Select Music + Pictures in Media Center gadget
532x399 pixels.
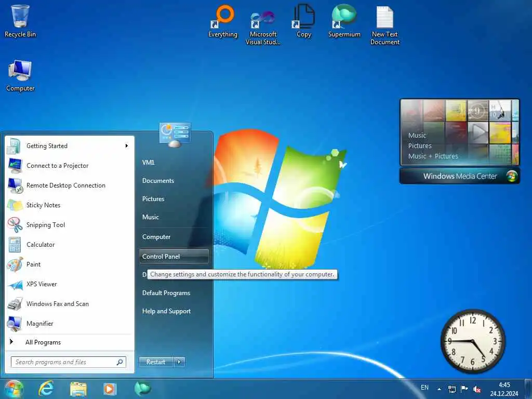pos(433,156)
